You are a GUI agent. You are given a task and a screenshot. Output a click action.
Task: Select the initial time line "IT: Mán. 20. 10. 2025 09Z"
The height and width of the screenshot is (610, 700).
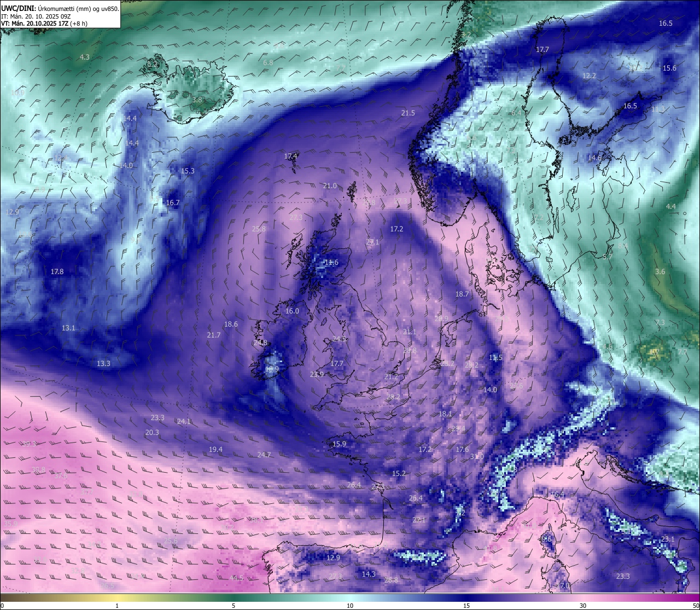(36, 16)
